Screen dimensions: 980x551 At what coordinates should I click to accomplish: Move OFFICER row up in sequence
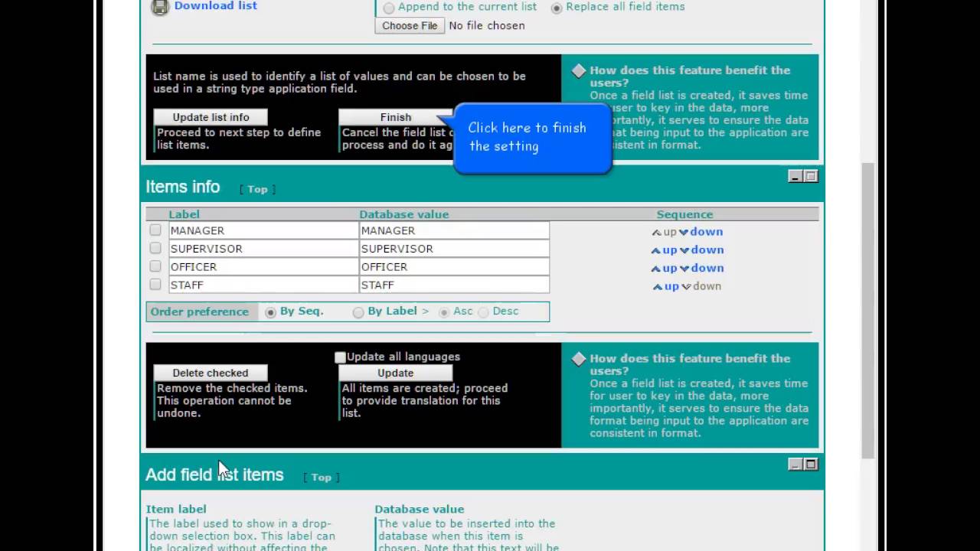point(664,269)
